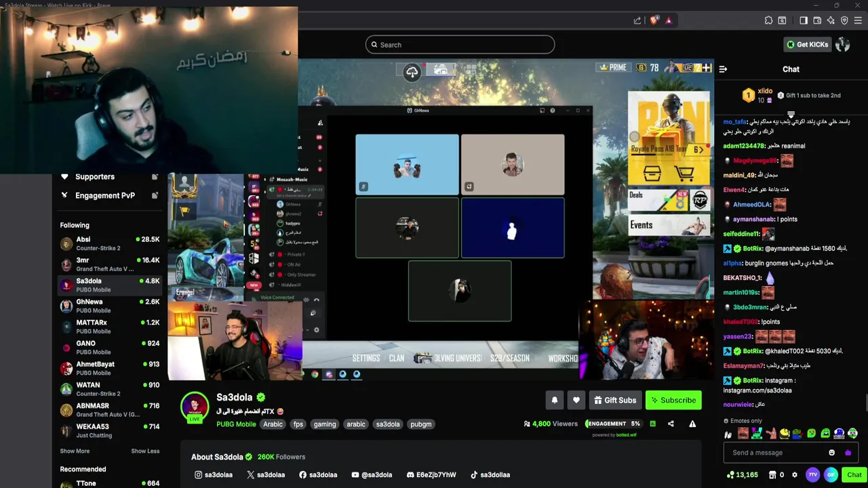
Task: Open the chat settings gear icon
Action: click(795, 475)
